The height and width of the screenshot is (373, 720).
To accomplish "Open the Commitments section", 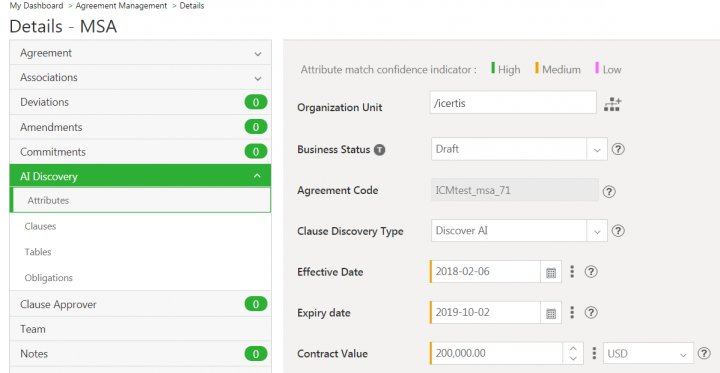I will 141,152.
